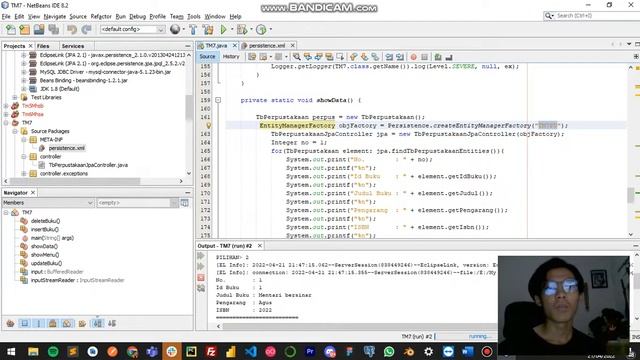This screenshot has width=640, height=360.
Task: Open the WhatsApp taskbar icon
Action: [x=389, y=351]
